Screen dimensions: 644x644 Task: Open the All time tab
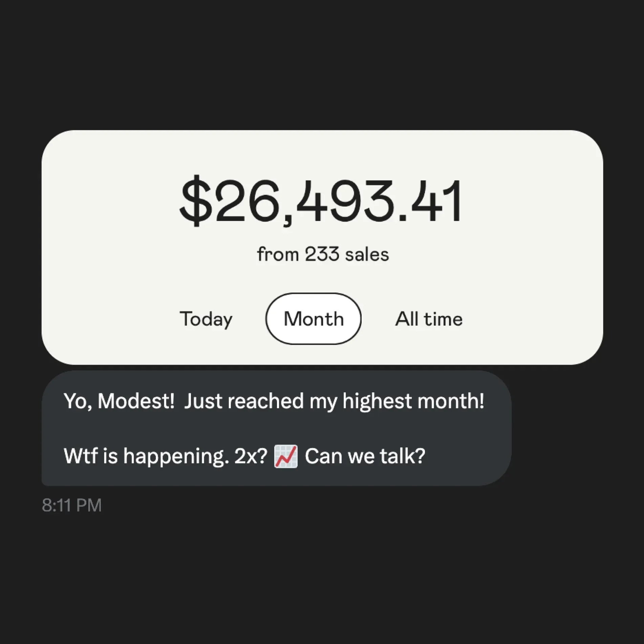(x=429, y=319)
